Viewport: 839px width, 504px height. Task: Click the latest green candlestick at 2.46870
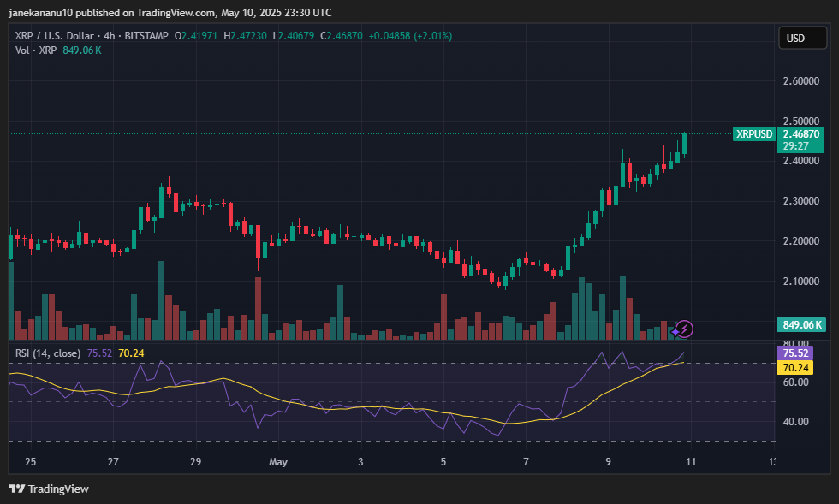tap(684, 144)
